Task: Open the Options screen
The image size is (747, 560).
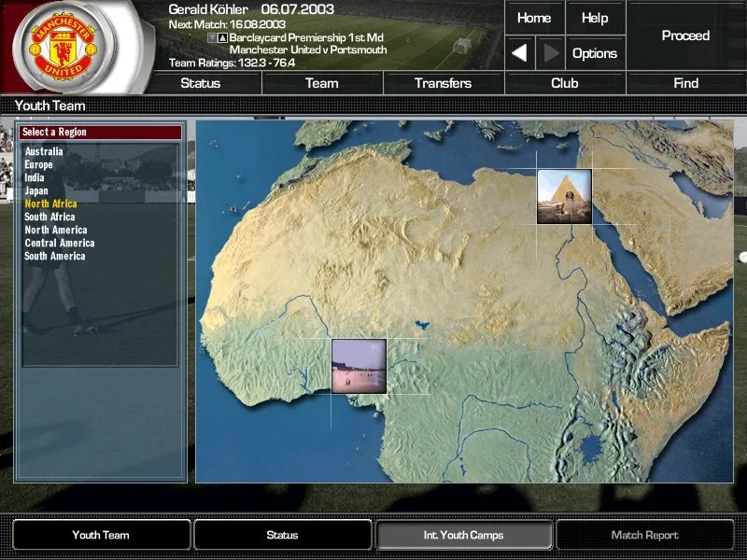Action: (595, 53)
